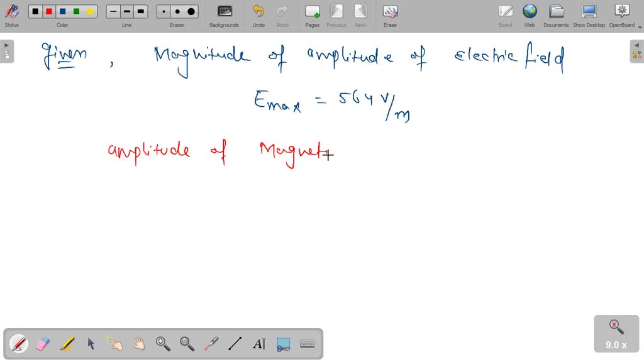Open the capture region scissors tool
The image size is (644, 362).
coord(283,344)
